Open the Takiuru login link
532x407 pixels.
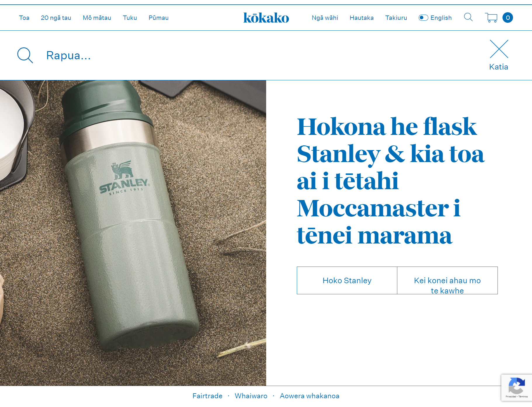[396, 18]
